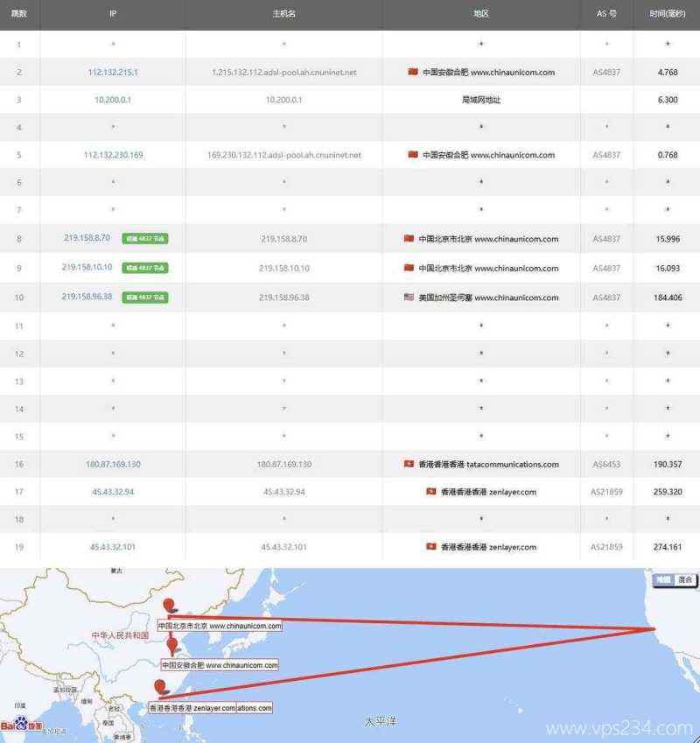Screen dimensions: 700x743
Task: Click the Hong Kong red map marker
Action: tap(159, 688)
